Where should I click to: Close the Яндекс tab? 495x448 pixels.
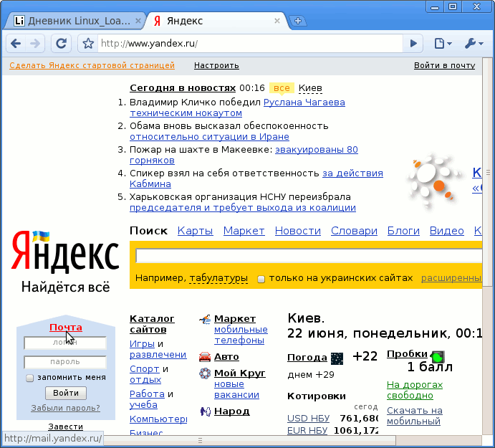(277, 21)
